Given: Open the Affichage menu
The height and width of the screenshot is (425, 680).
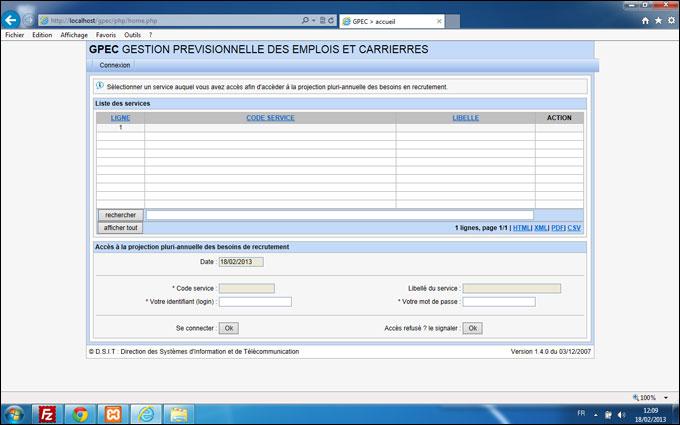Looking at the screenshot, I should tap(74, 34).
